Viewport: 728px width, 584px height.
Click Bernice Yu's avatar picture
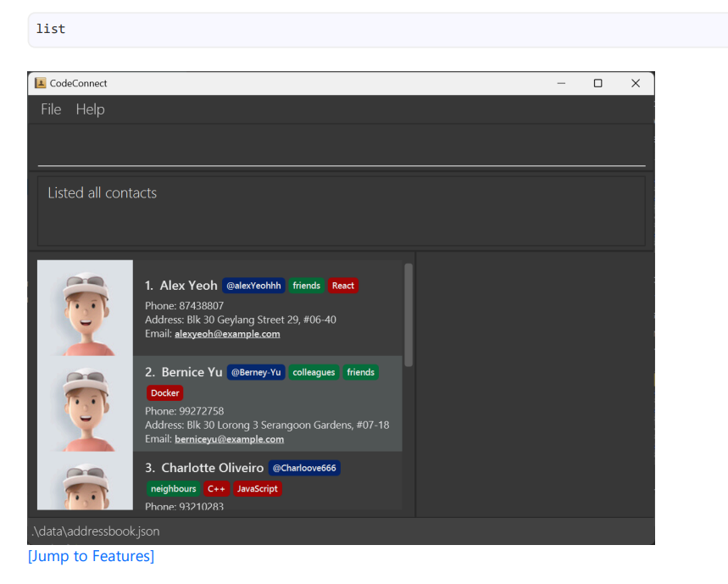click(x=85, y=403)
